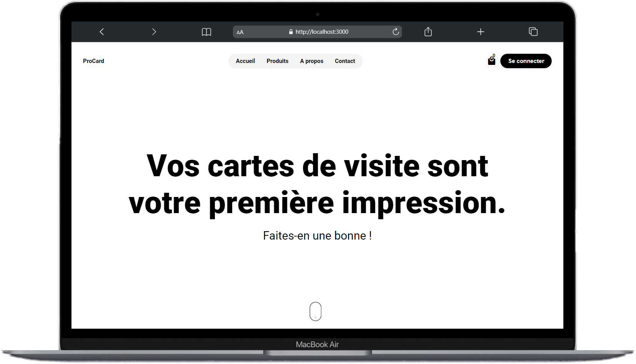Show all tabs overview icon

tap(533, 32)
